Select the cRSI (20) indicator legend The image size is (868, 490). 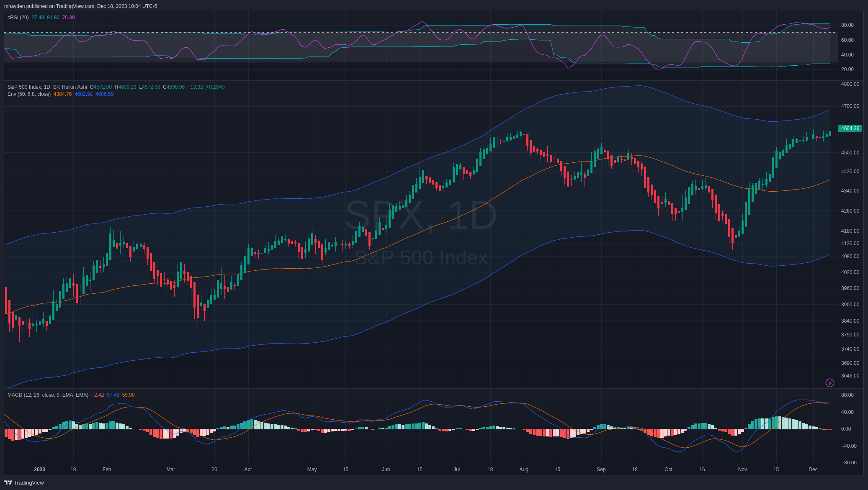click(18, 18)
